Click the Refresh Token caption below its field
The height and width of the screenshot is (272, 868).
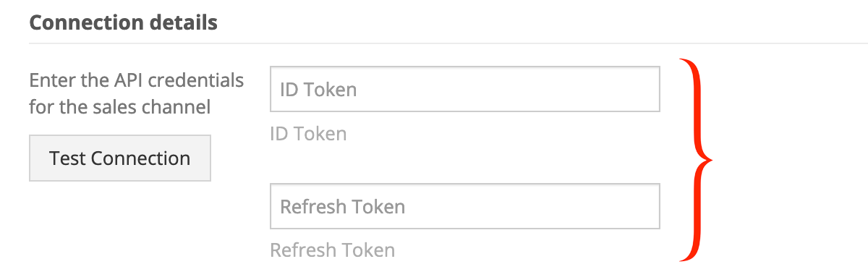[333, 250]
